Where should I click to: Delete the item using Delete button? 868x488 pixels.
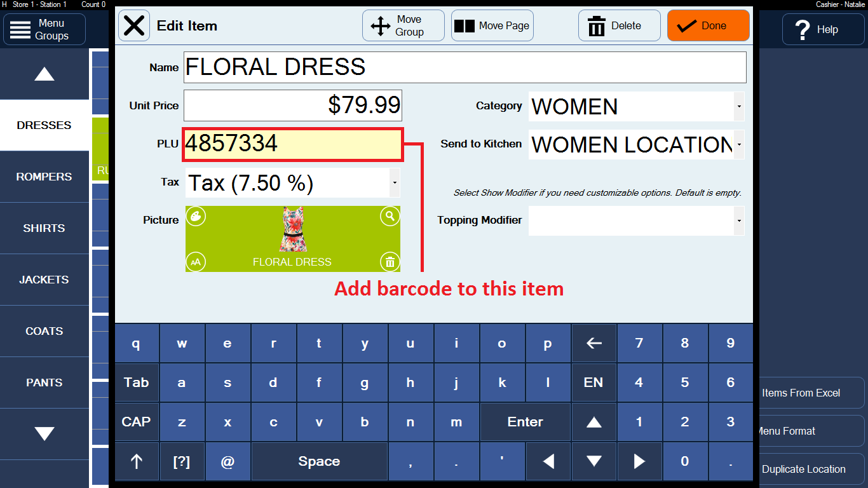(619, 26)
